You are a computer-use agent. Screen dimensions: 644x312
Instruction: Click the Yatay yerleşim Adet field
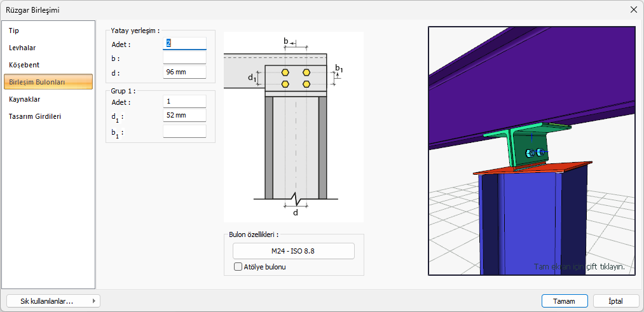[184, 44]
